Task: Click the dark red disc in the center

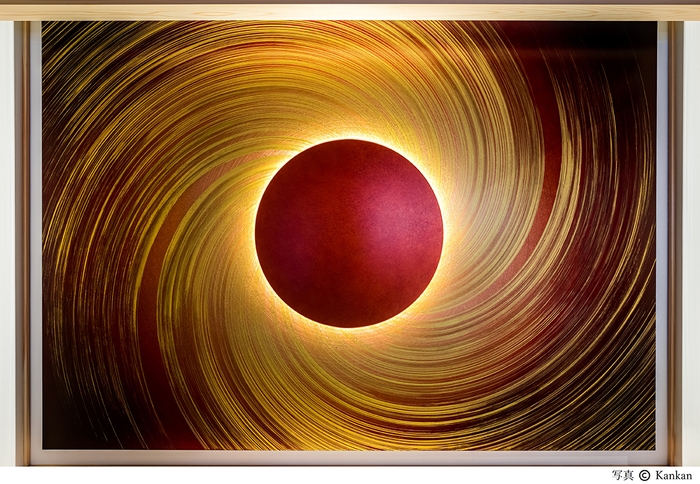Action: pos(348,233)
